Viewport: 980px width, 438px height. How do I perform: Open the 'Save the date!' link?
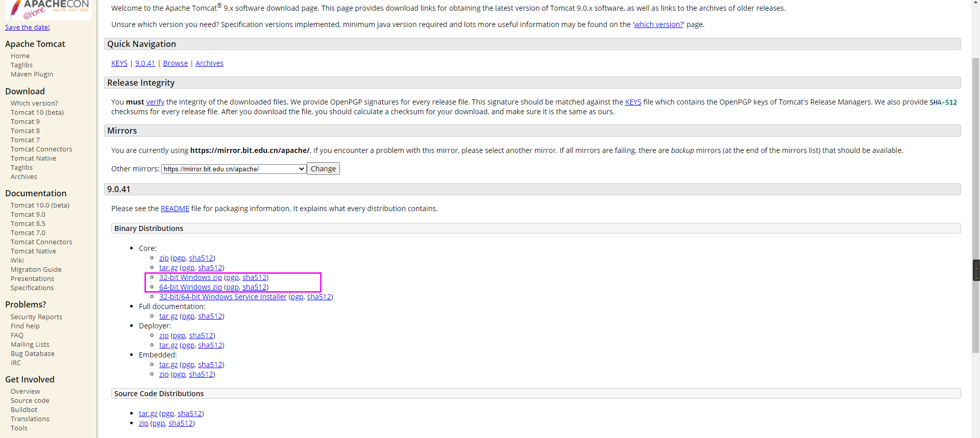pyautogui.click(x=28, y=28)
